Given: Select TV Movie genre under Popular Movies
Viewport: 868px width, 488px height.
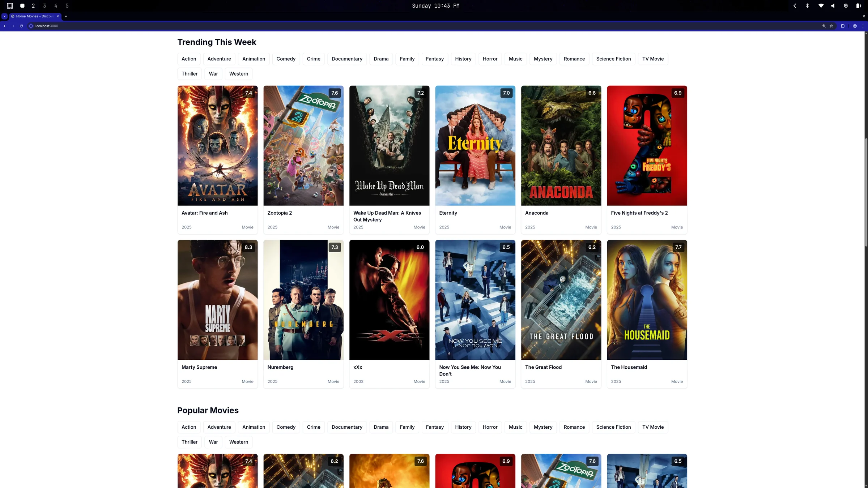Looking at the screenshot, I should tap(653, 427).
